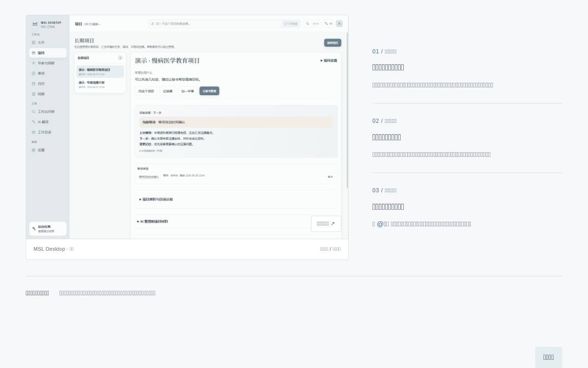588x368 pixels.
Task: Click the project count badge beside 全部项目
Action: 120,57
